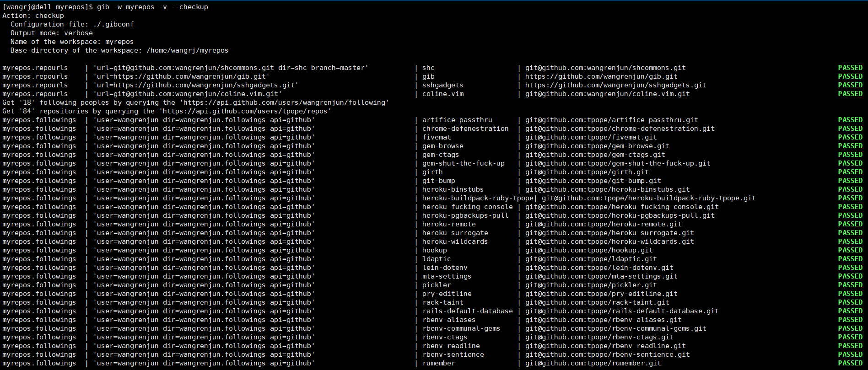Click the 'artifice-passthru' repo name
This screenshot has width=868, height=370.
[x=457, y=120]
